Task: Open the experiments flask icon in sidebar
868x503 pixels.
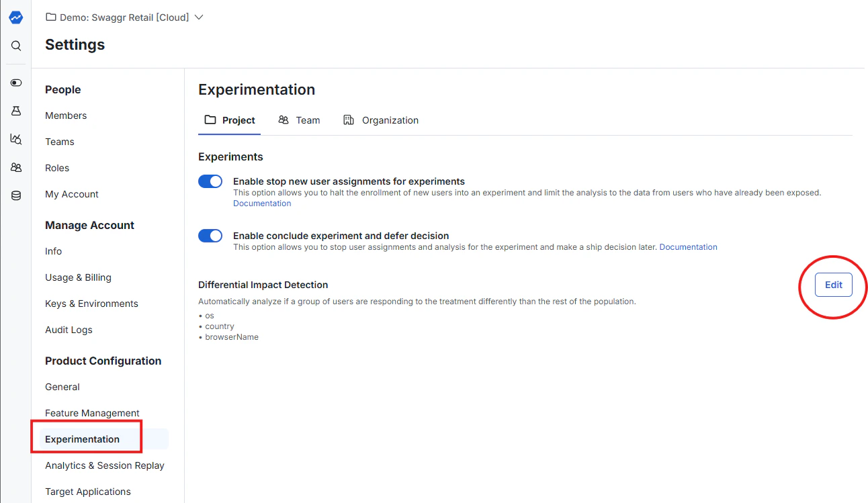Action: (15, 111)
